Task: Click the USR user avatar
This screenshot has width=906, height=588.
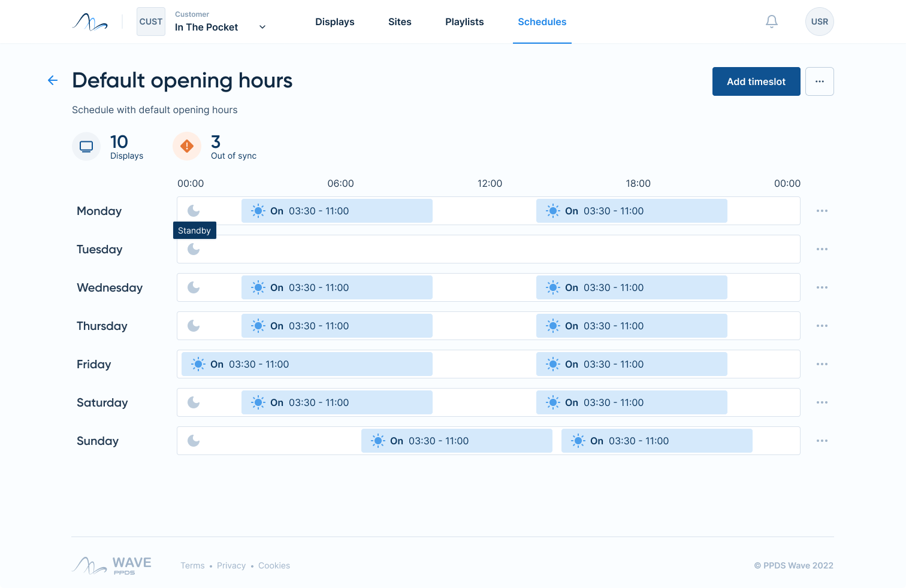Action: click(x=819, y=21)
